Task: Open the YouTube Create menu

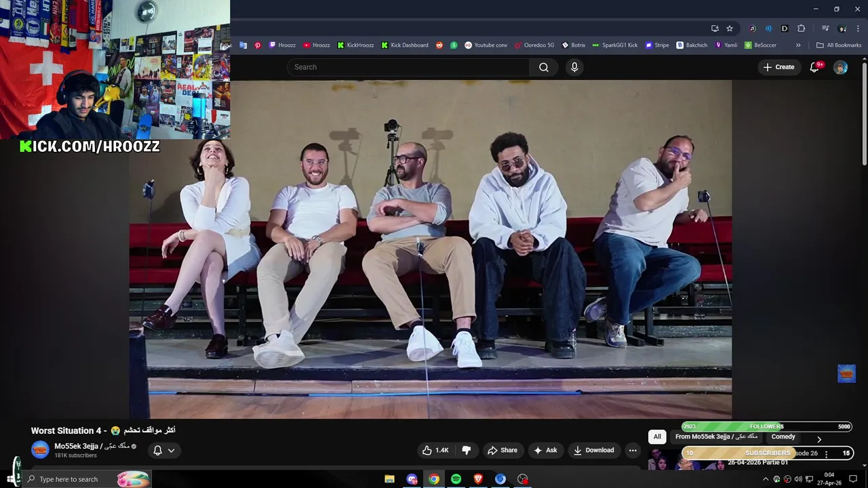Action: point(779,67)
